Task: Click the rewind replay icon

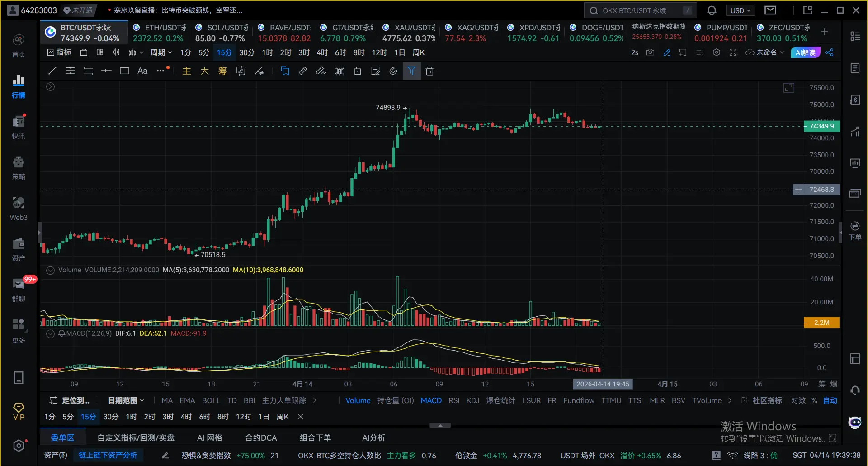Action: coord(116,52)
